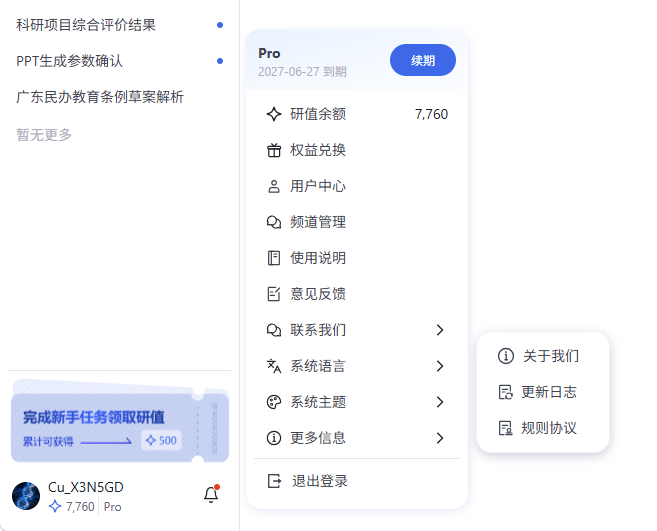Click the 7,760 balance value in menu

point(431,114)
